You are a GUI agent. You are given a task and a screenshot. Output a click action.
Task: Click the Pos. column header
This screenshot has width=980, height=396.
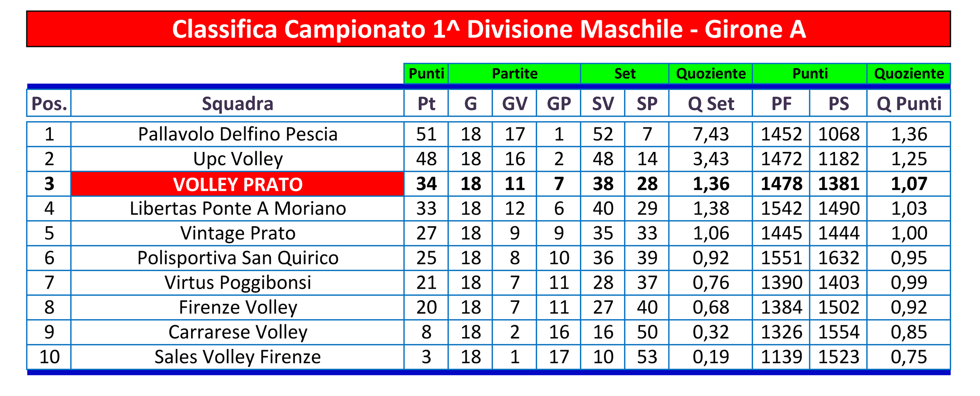click(49, 103)
